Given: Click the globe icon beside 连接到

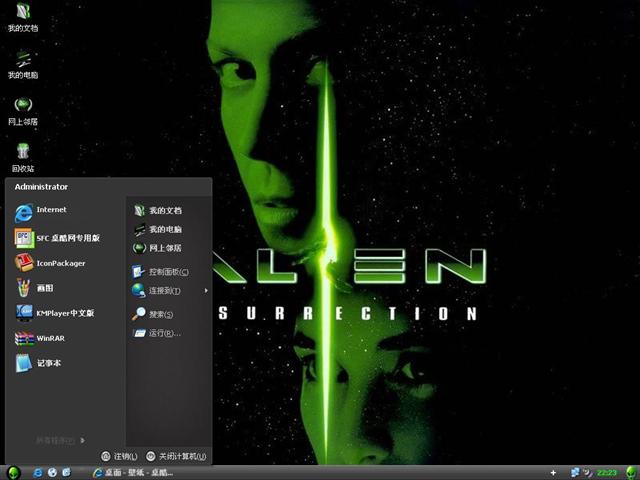Looking at the screenshot, I should click(138, 290).
